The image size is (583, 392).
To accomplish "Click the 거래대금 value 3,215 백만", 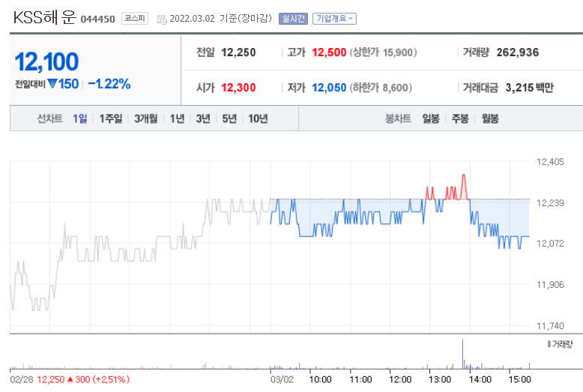I will coord(530,88).
